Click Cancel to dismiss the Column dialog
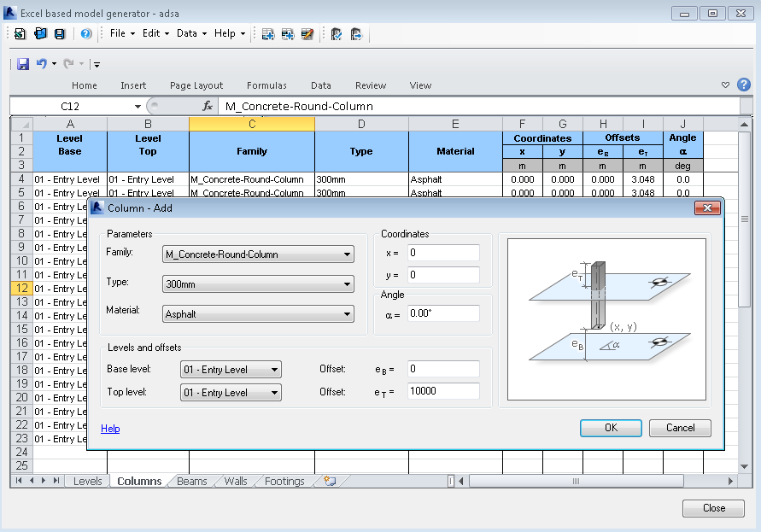 point(680,428)
